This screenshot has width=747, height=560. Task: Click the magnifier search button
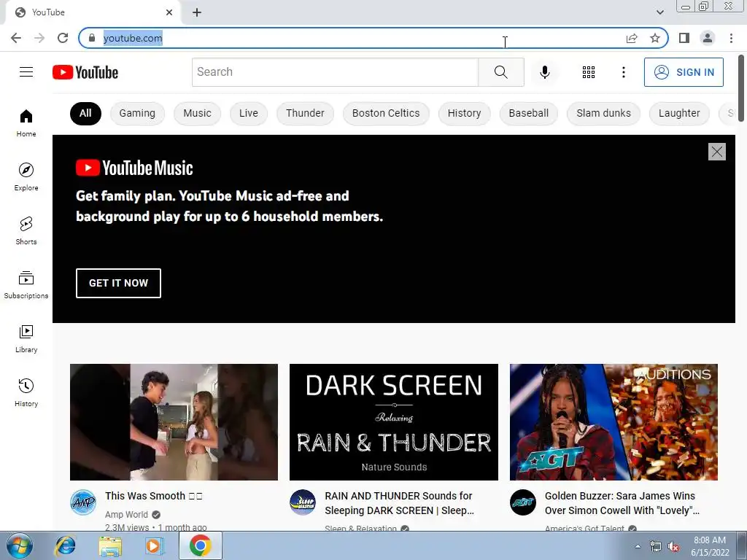(x=500, y=72)
